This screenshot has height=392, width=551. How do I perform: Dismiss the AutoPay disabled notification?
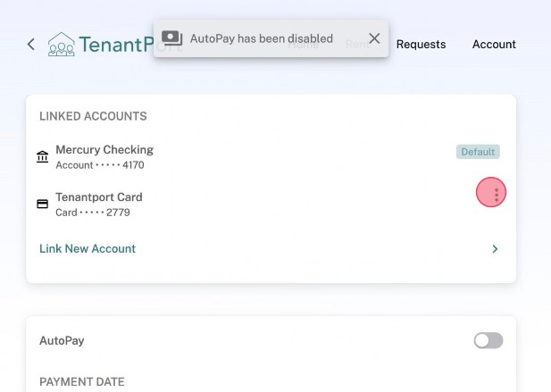(374, 38)
